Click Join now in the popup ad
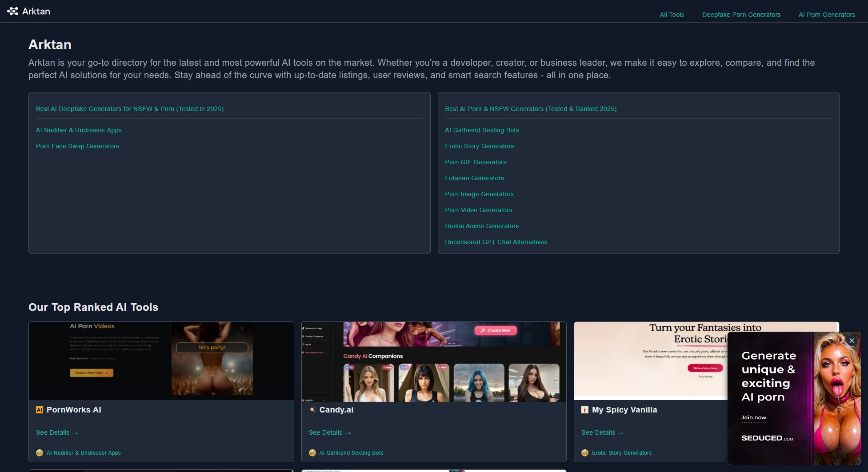Screen dimensions: 868x472 coord(753,417)
